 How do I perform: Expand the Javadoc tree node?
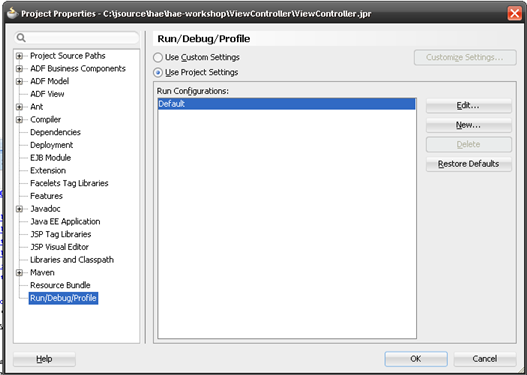click(x=19, y=209)
